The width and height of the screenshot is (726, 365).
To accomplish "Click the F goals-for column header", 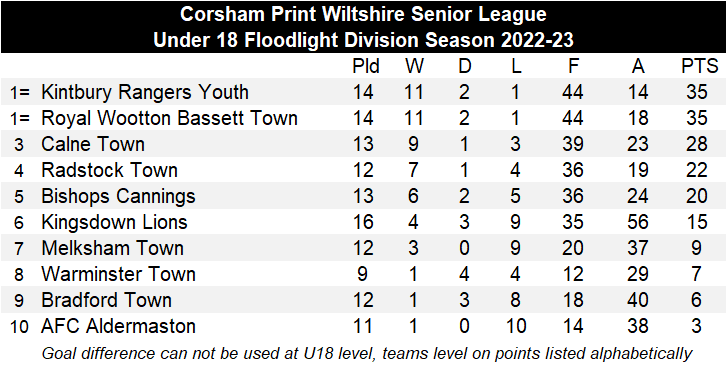I will [x=573, y=67].
